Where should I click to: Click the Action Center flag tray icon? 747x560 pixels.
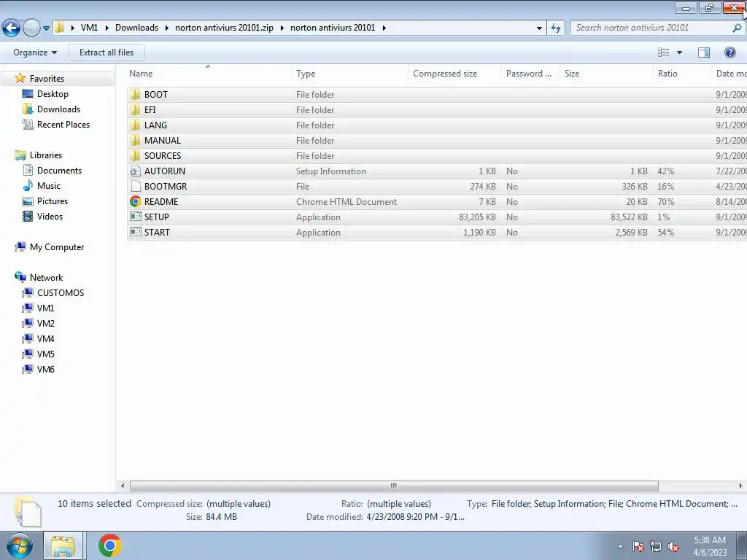pyautogui.click(x=638, y=547)
